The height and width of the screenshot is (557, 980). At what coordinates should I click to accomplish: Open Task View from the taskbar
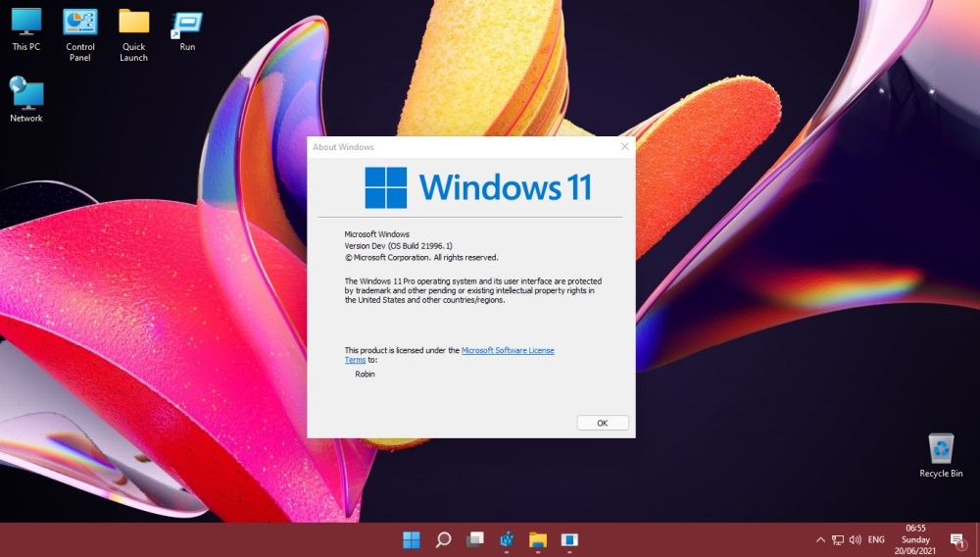pyautogui.click(x=475, y=539)
